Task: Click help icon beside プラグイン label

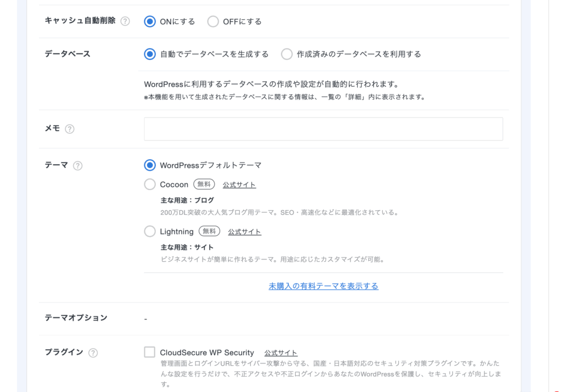Action: point(93,352)
